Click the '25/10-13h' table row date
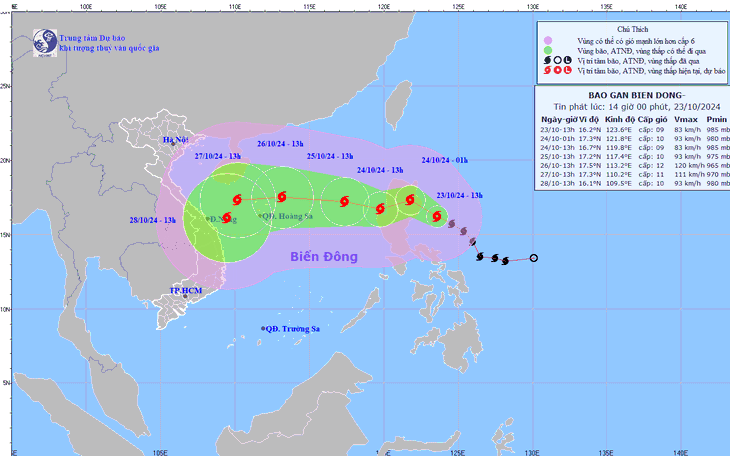 pos(558,157)
